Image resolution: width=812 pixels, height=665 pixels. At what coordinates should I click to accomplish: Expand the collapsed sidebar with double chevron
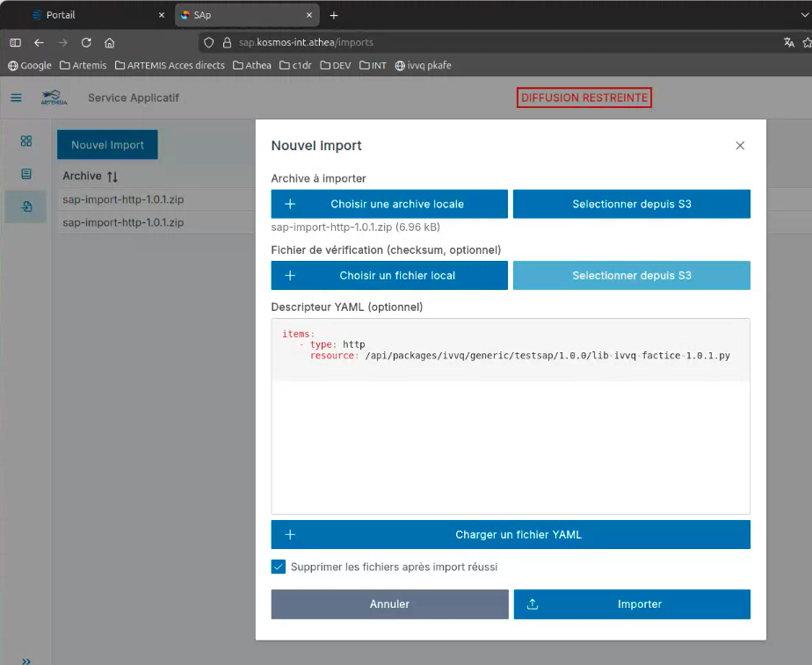point(25,660)
